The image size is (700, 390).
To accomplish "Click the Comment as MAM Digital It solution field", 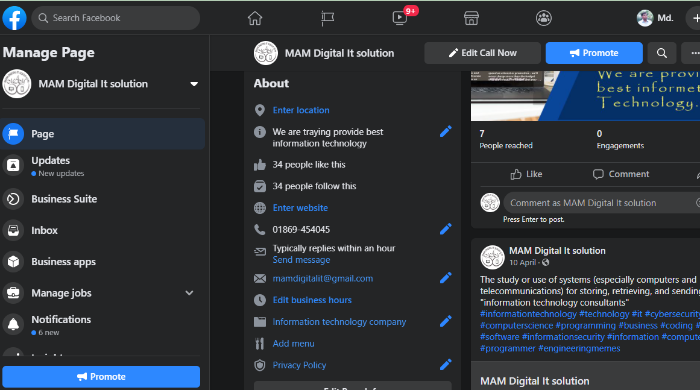I will pos(602,203).
